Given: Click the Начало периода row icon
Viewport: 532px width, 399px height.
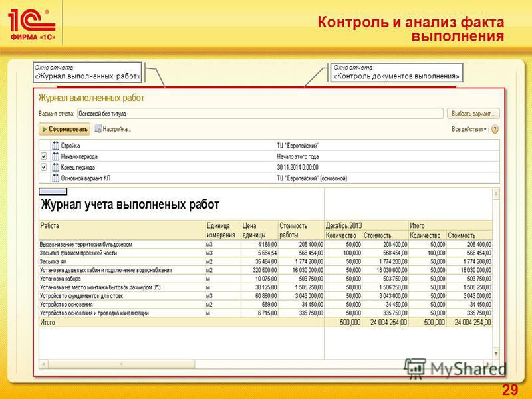Looking at the screenshot, I should click(x=55, y=156).
